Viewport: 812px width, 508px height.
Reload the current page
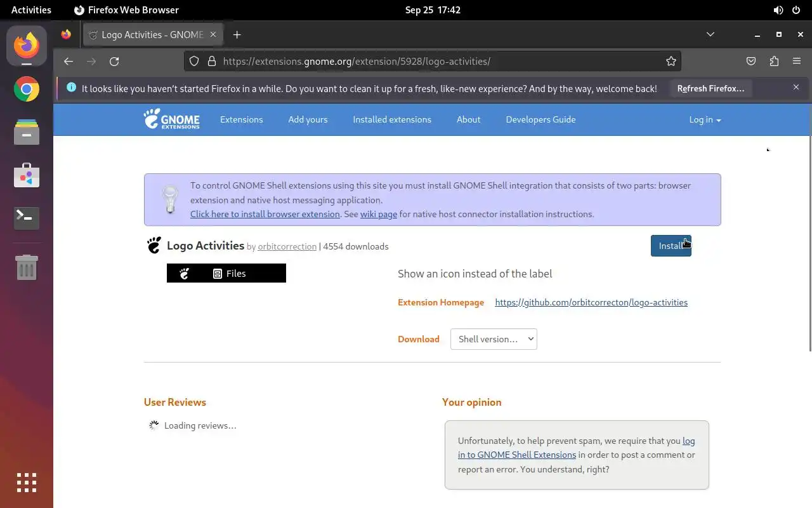114,61
